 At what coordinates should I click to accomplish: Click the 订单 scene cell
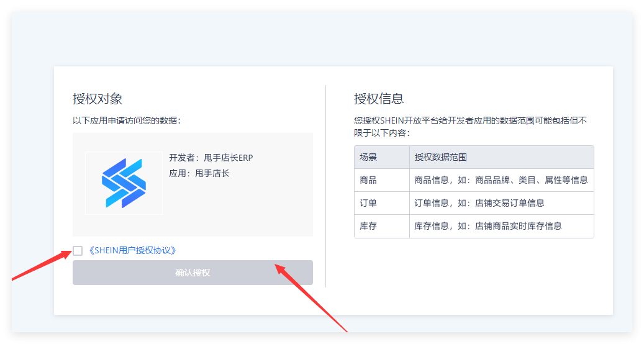tap(382, 203)
